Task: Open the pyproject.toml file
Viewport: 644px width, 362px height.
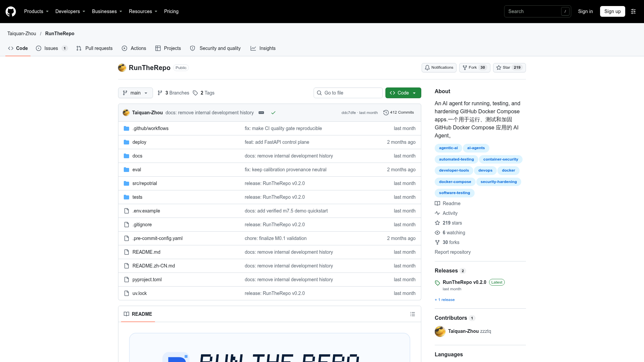Action: [x=147, y=280]
